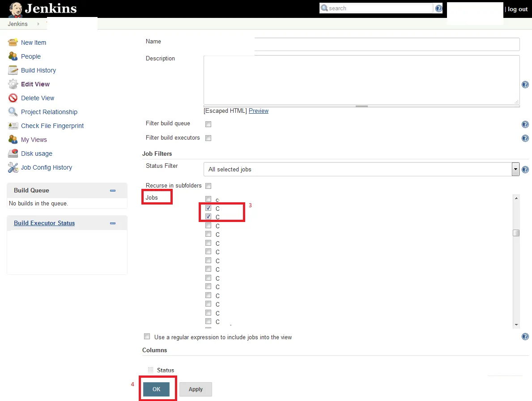This screenshot has height=401, width=532.
Task: Open the Disk usage icon
Action: click(13, 154)
